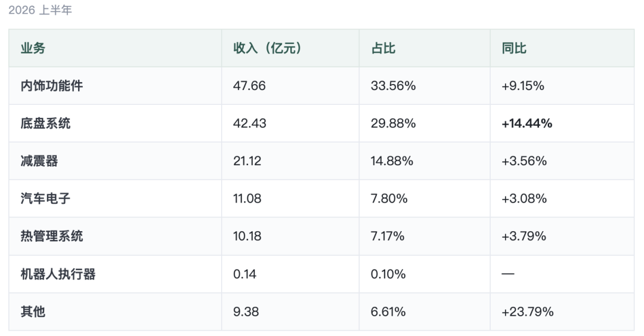Screen dimensions: 644x336
Task: Select the 底盘系统 row label
Action: [x=45, y=123]
